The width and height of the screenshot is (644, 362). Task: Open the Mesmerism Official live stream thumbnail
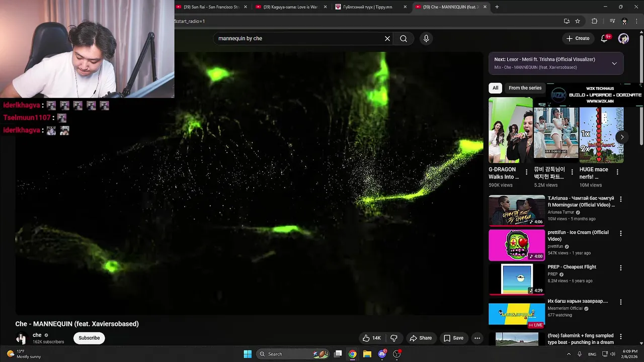(517, 314)
